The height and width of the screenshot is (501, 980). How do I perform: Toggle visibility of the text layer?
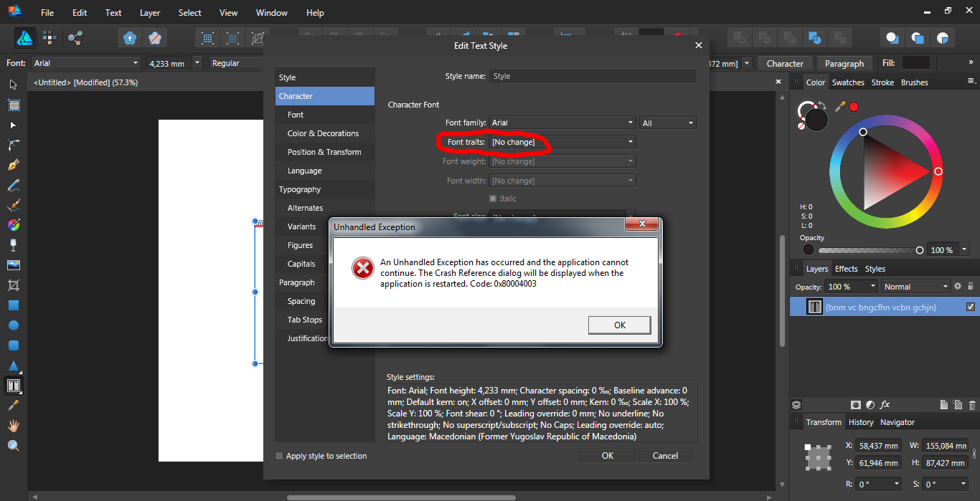[970, 307]
